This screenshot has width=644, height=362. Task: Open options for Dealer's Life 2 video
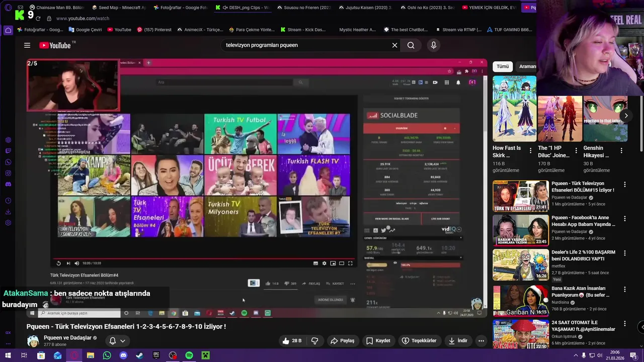(x=625, y=254)
